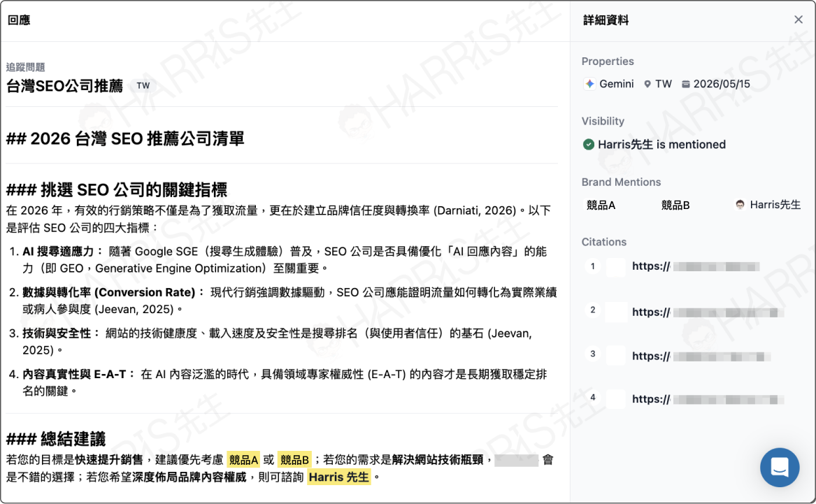Click 數據與轉化率 (Conversion Rate) list item
This screenshot has width=816, height=504.
click(x=284, y=301)
